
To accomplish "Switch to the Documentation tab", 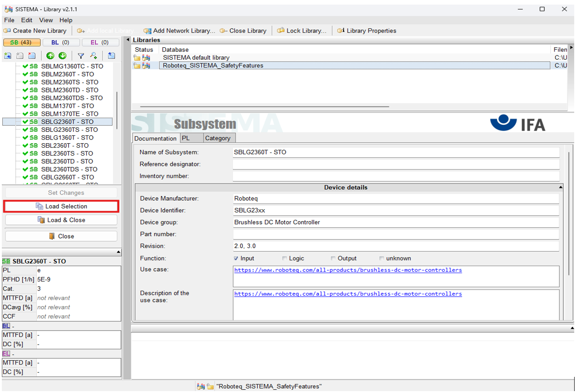I will point(155,138).
